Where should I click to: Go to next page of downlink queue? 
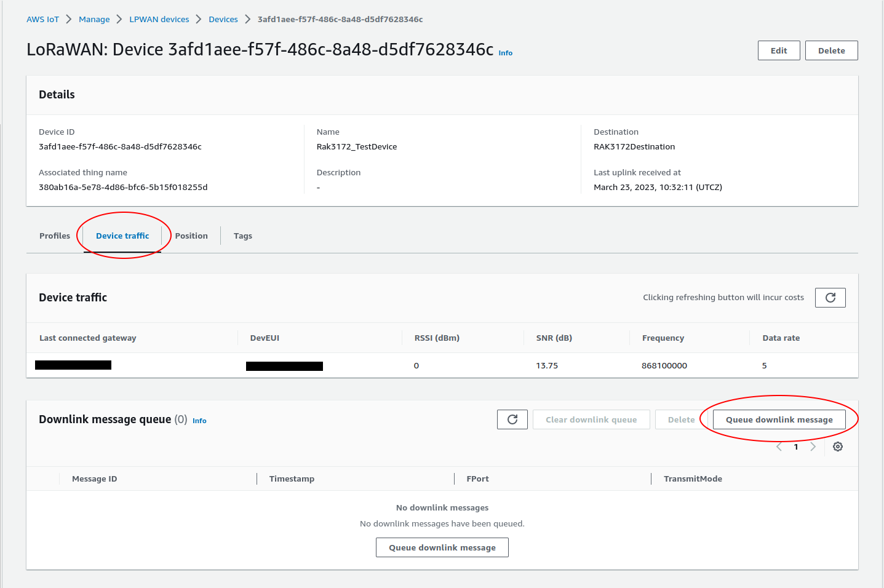[813, 447]
